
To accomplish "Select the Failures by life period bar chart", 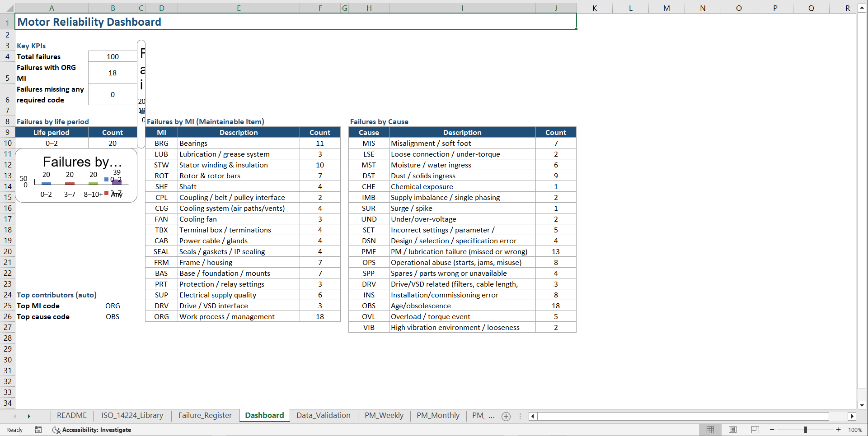I will tap(75, 175).
